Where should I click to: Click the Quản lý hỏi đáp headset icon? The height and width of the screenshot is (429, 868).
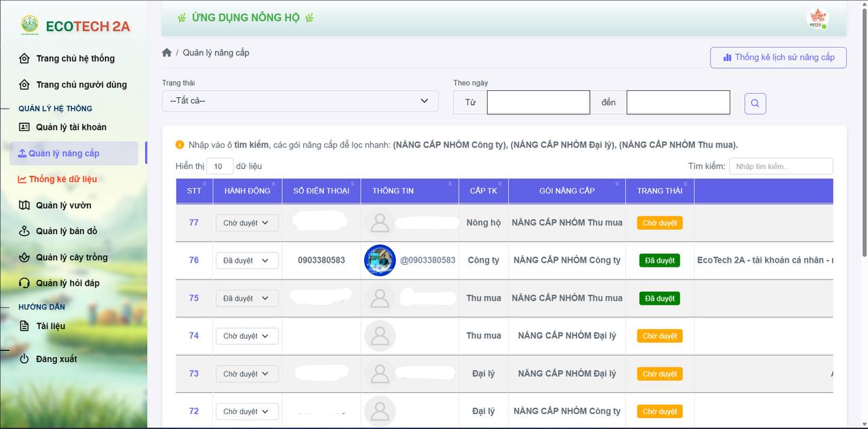click(24, 283)
